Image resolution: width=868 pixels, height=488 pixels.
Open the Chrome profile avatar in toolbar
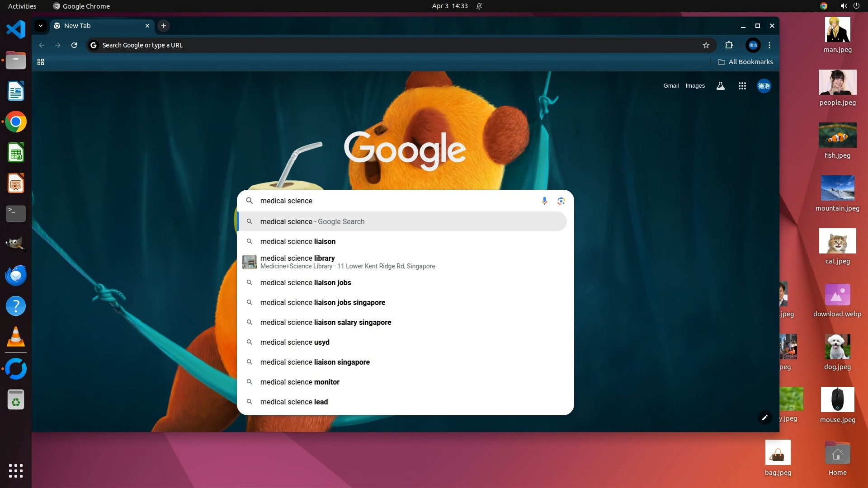coord(753,45)
